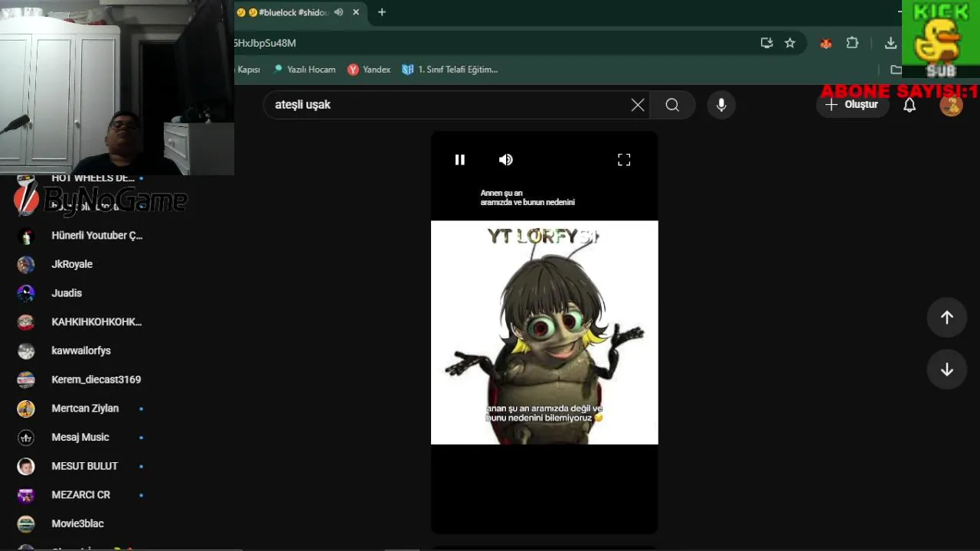Open browser downloads
This screenshot has height=551, width=980.
pos(890,43)
